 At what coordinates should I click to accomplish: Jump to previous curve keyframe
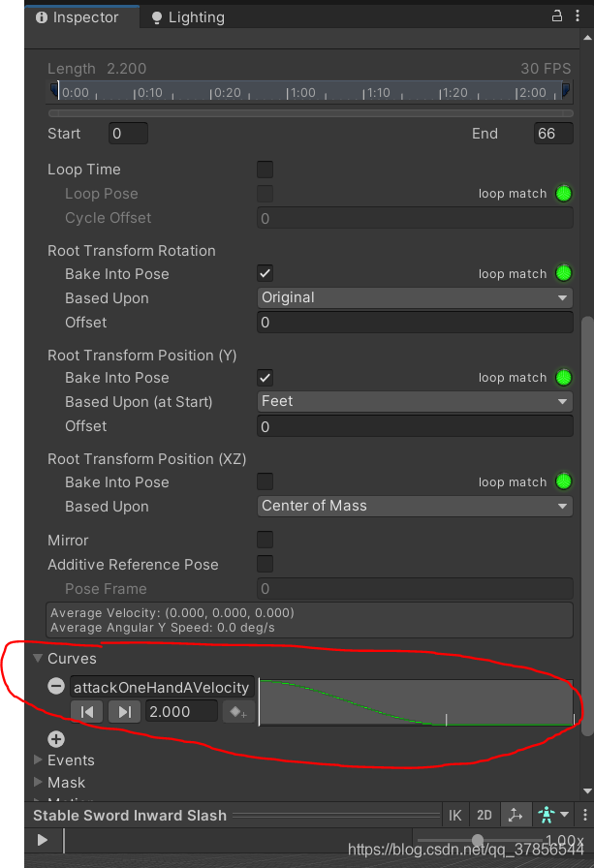click(x=87, y=711)
